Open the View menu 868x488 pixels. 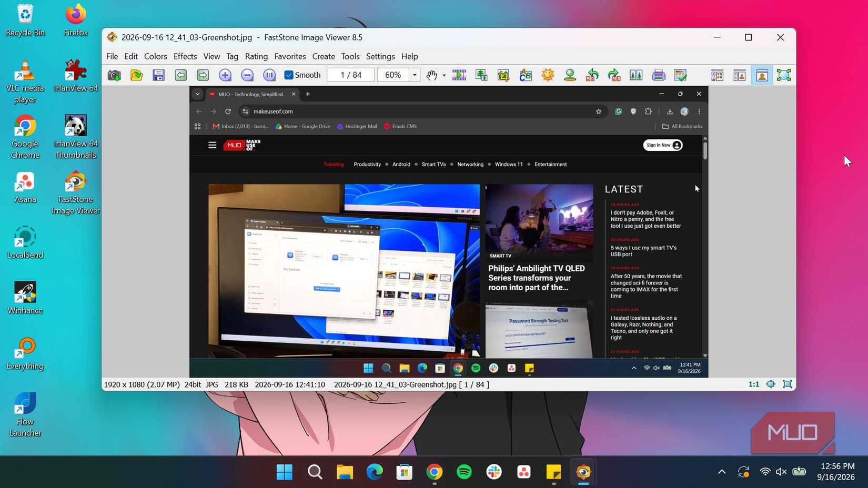[x=211, y=56]
